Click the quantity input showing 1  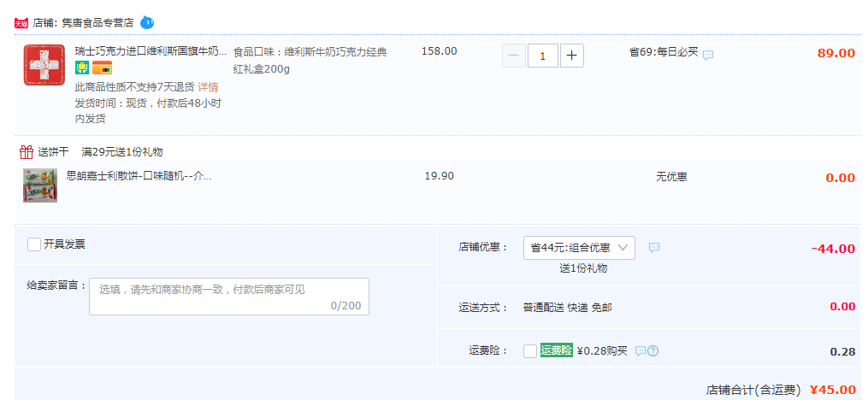(542, 56)
